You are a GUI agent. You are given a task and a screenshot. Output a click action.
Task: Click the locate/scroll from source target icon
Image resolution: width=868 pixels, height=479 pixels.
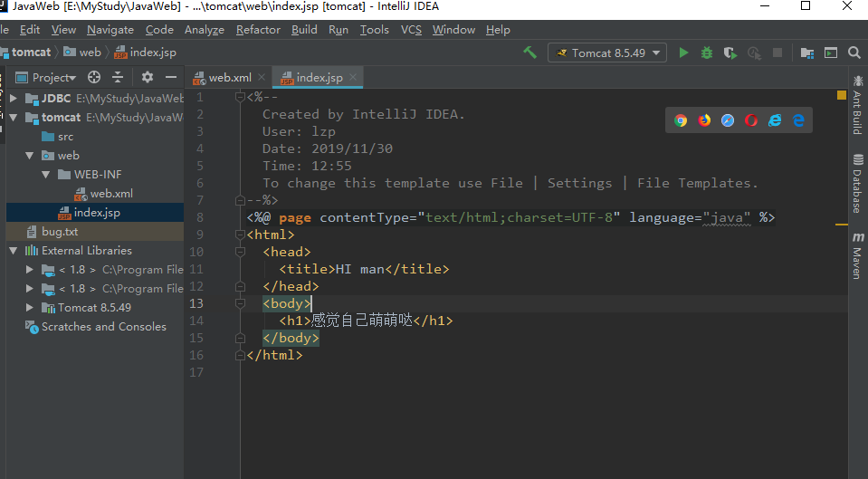pyautogui.click(x=94, y=77)
